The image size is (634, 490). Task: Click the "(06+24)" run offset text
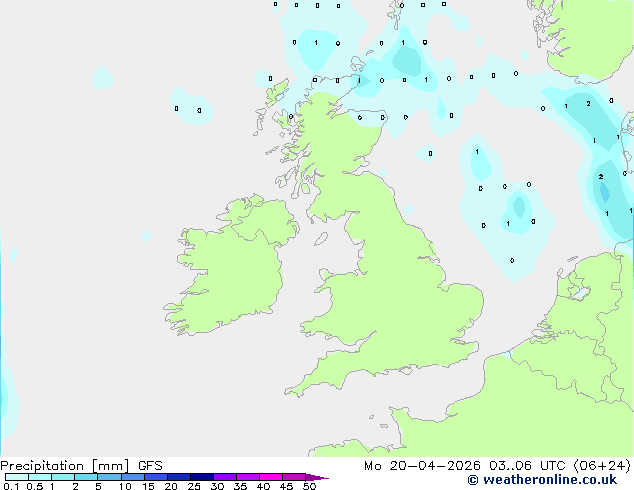[x=602, y=466]
